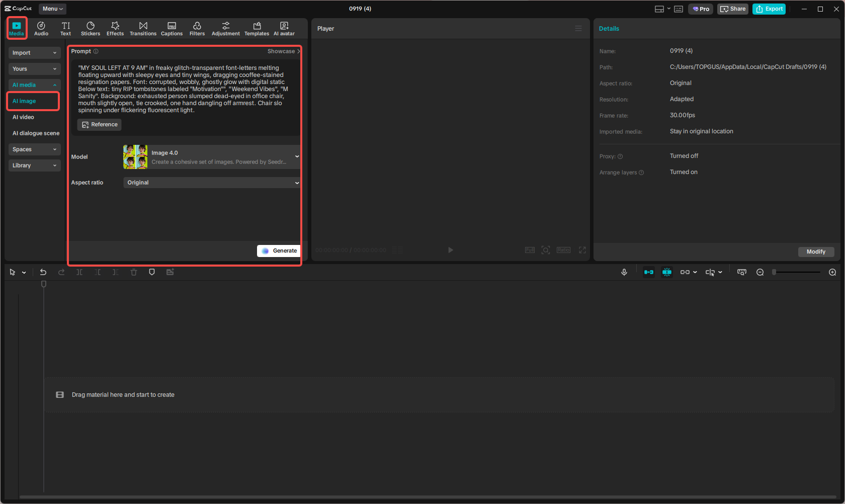
Task: Expand the Import section
Action: click(x=34, y=53)
